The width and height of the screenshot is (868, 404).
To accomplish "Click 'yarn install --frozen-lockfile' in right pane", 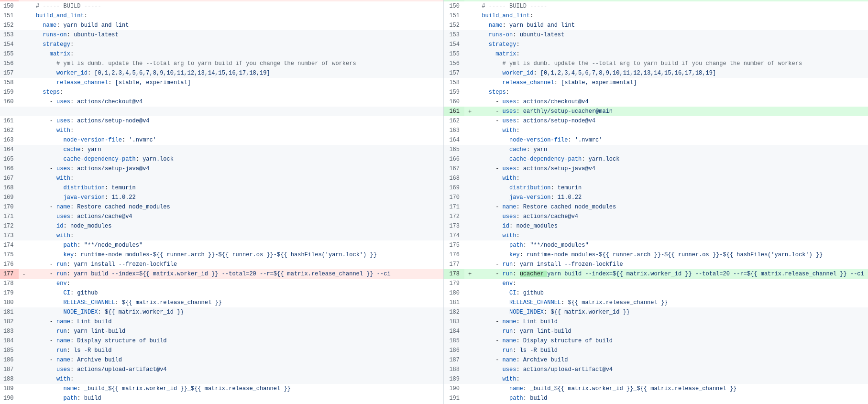I will pos(571,264).
